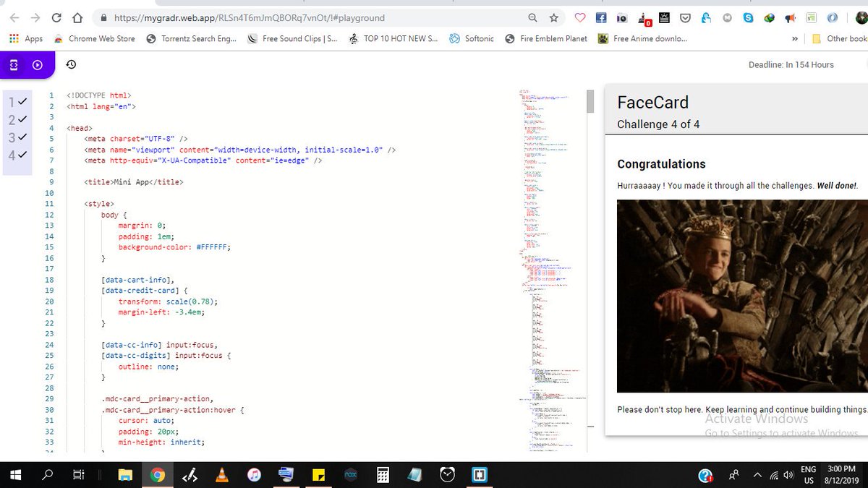Bookmark this page with the star icon
Screen dimensions: 868x488
coord(553,18)
